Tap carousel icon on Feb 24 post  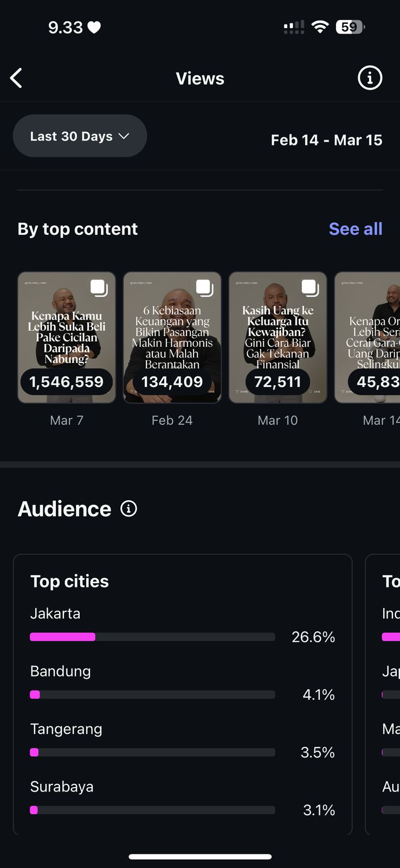point(204,288)
